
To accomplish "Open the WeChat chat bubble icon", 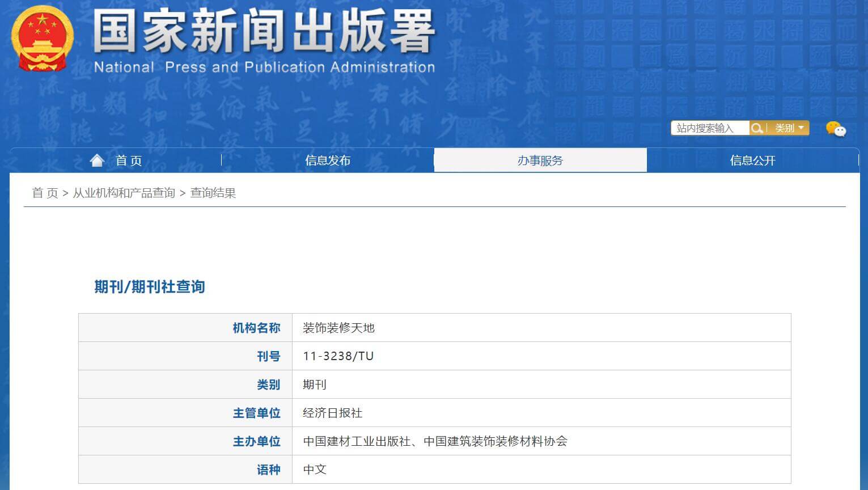I will pyautogui.click(x=836, y=129).
